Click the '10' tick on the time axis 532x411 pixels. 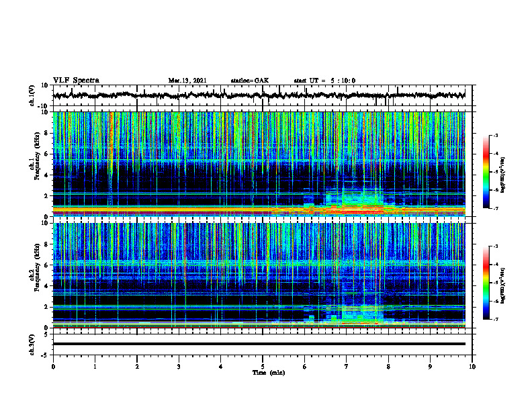click(x=472, y=367)
